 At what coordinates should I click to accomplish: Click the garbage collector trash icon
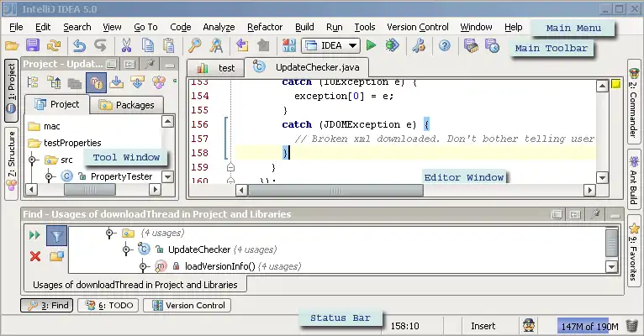click(x=631, y=326)
